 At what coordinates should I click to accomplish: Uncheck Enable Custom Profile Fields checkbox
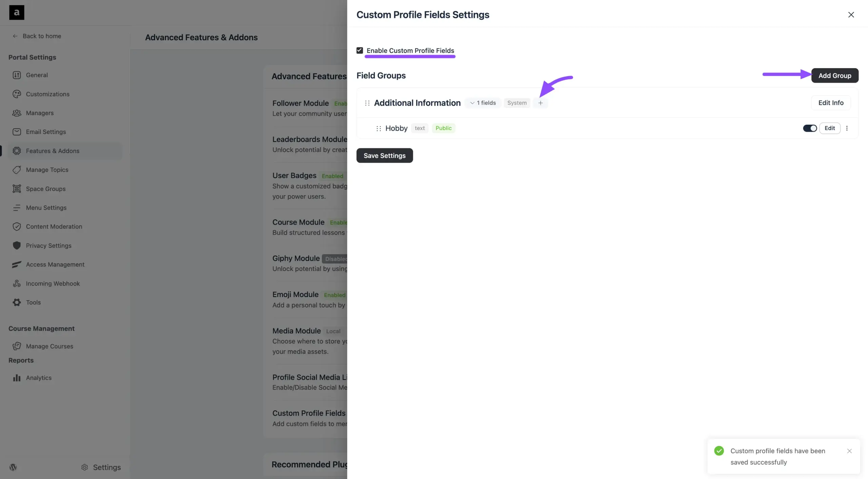click(360, 50)
